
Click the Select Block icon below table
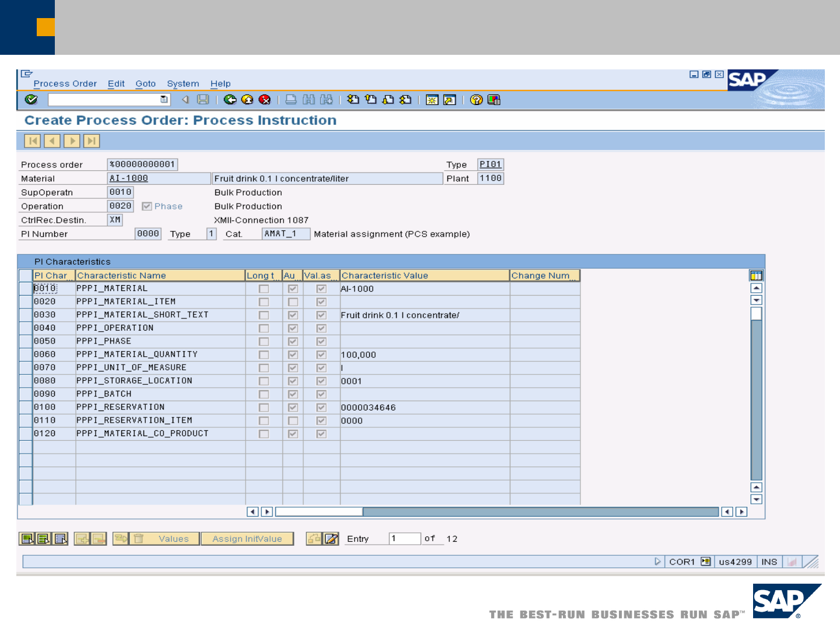pos(44,539)
